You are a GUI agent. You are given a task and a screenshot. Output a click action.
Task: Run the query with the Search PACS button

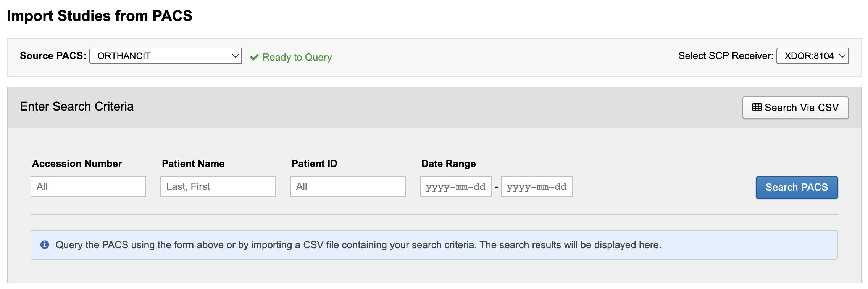pos(796,187)
